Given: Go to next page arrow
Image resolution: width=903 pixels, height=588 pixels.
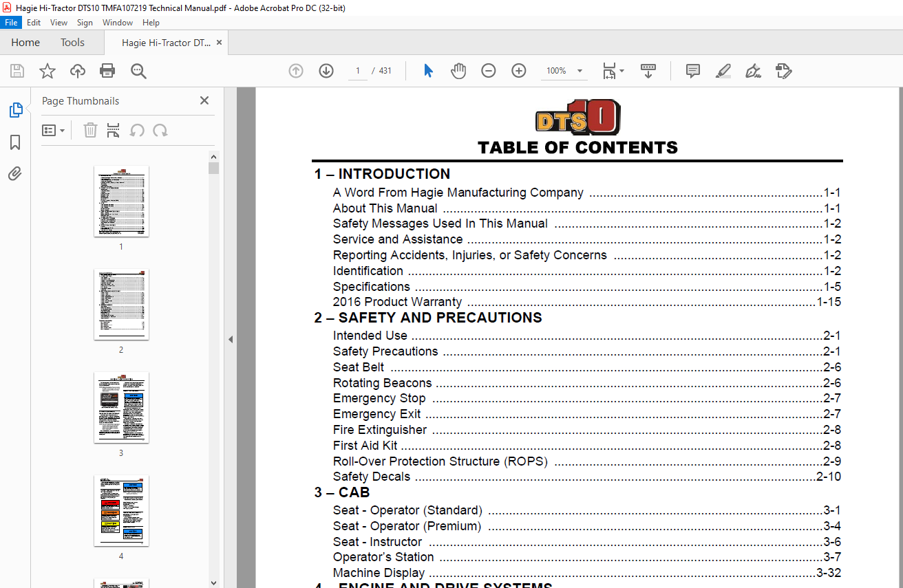Looking at the screenshot, I should (326, 71).
